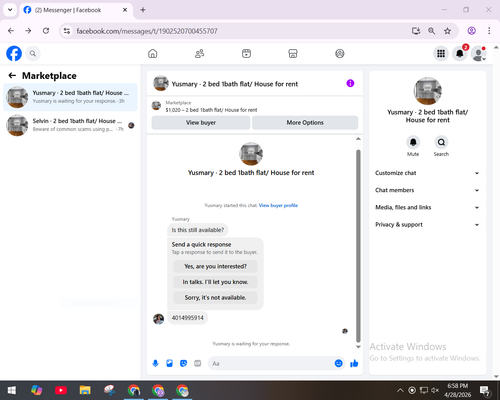Mute this conversation with the bell icon
500x400 pixels.
tap(413, 142)
